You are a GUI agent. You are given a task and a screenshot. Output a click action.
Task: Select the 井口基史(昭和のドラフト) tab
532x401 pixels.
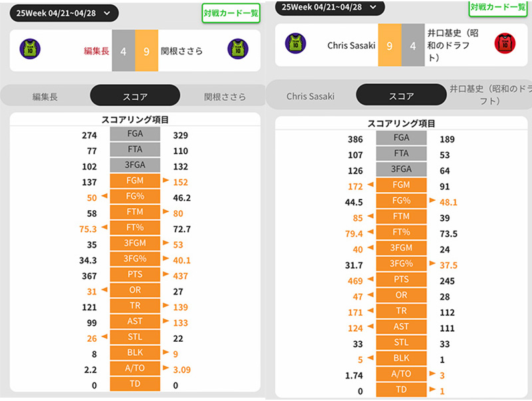point(491,94)
